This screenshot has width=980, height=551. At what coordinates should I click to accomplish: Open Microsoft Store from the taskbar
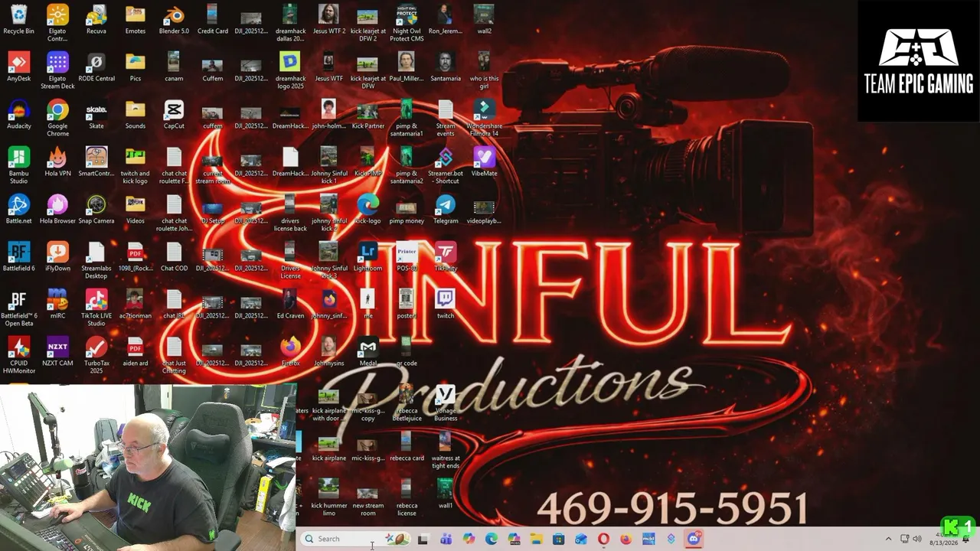click(559, 539)
